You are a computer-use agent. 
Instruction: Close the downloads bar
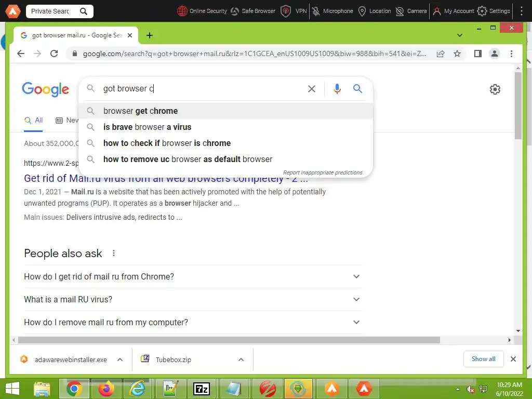pos(513,359)
